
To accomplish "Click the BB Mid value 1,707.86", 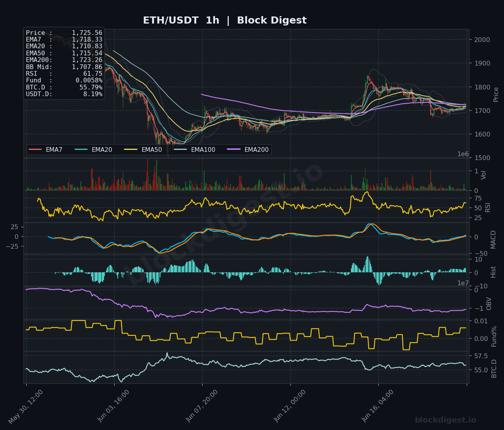I will pos(87,67).
